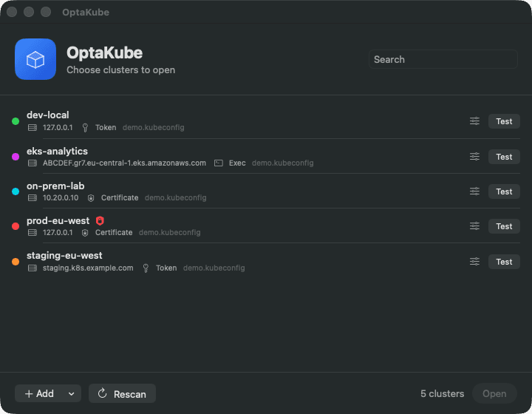The height and width of the screenshot is (414, 532).
Task: Click the certificate shield icon in prod-eu-west row
Action: tap(85, 232)
